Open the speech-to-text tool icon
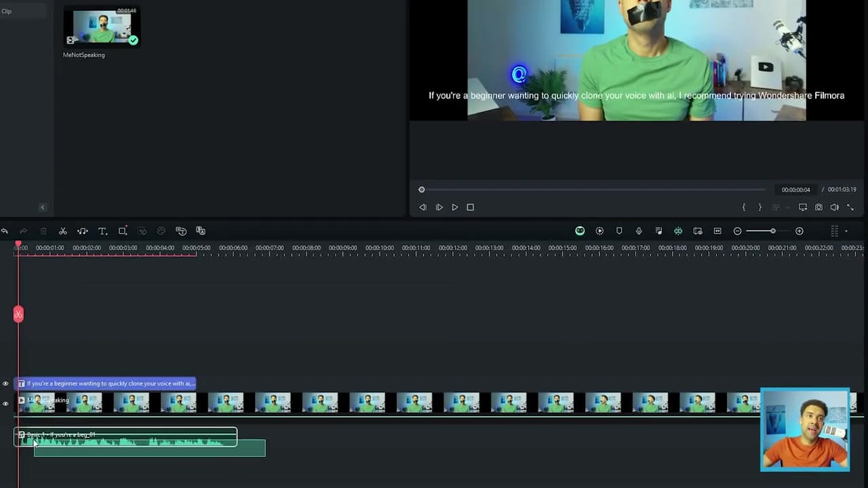The image size is (868, 488). [x=181, y=231]
